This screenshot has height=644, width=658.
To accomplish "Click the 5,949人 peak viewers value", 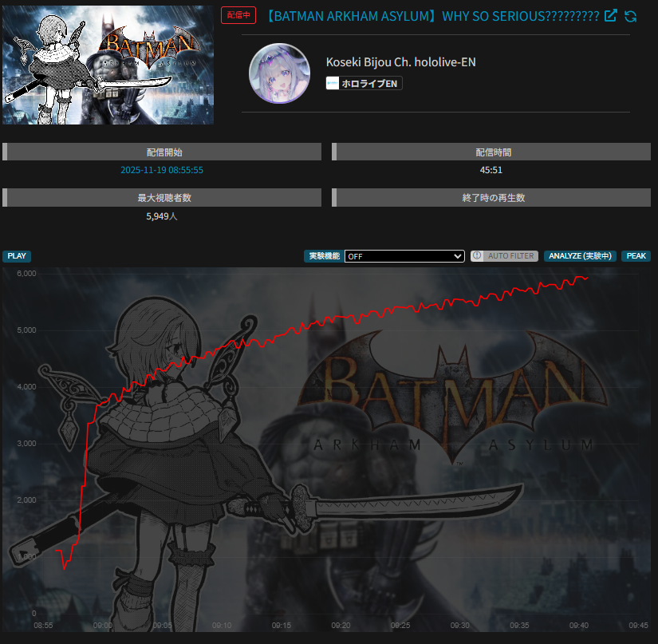I will 162,216.
